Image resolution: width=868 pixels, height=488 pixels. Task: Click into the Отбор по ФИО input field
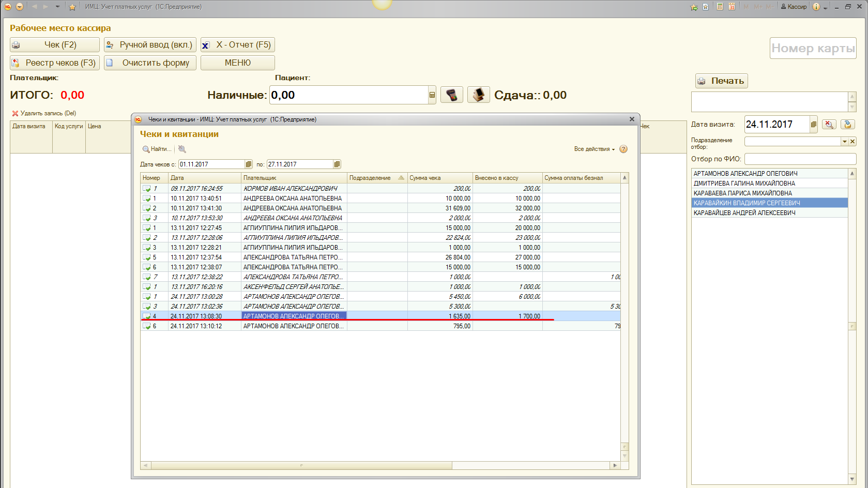coord(800,159)
